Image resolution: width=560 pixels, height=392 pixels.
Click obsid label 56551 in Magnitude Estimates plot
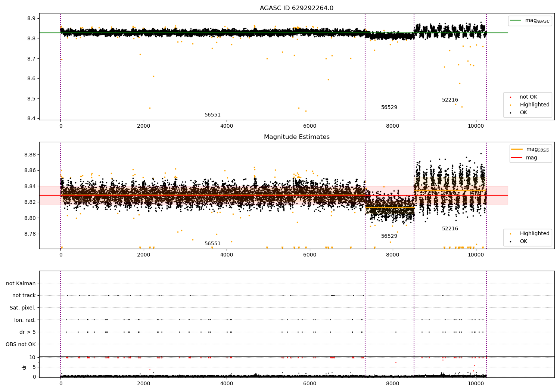[x=212, y=244]
